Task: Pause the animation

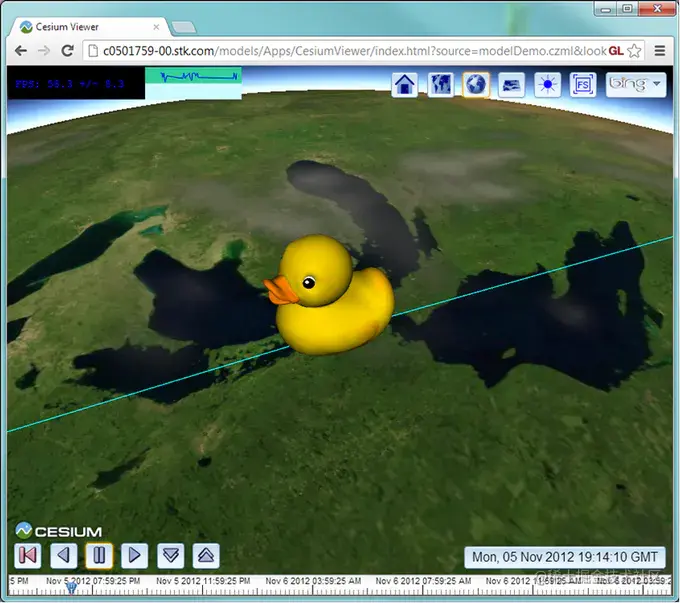Action: [x=99, y=555]
